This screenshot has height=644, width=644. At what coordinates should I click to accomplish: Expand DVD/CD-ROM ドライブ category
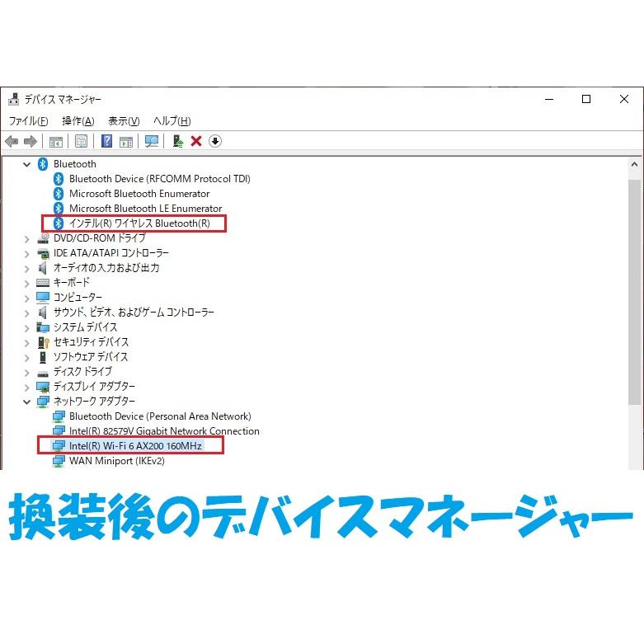(27, 239)
